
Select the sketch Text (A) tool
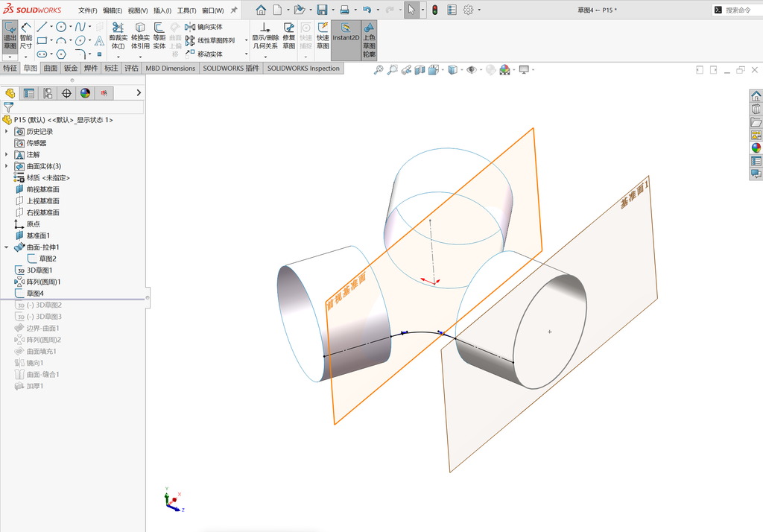(x=99, y=40)
